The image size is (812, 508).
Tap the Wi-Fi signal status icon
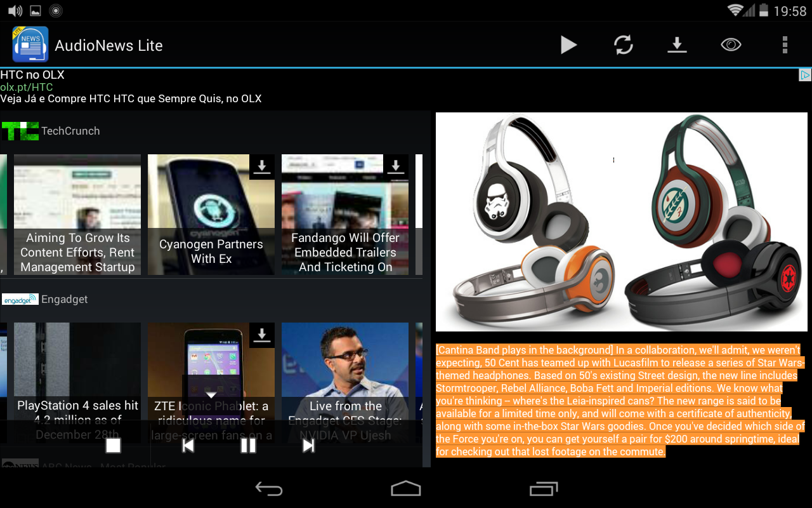[735, 10]
